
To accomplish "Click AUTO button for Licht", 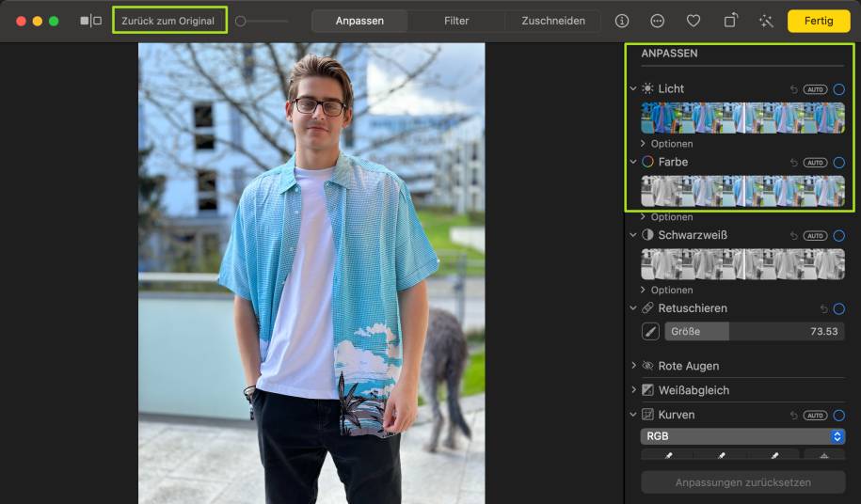I will pyautogui.click(x=815, y=88).
